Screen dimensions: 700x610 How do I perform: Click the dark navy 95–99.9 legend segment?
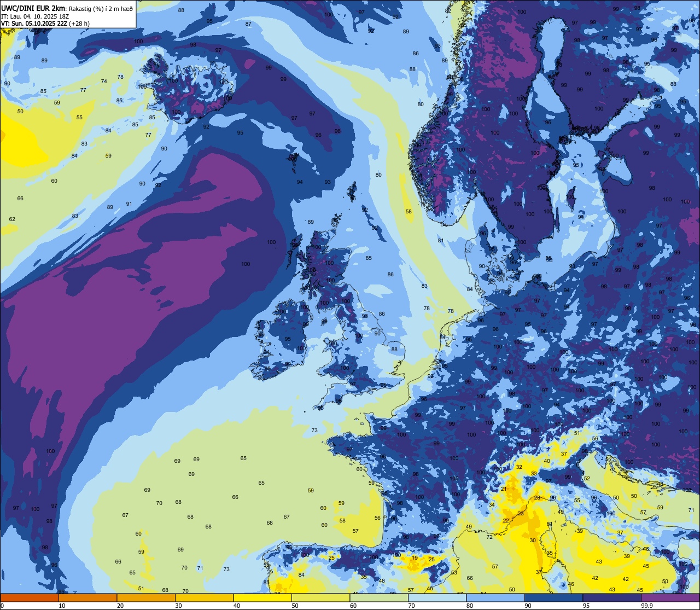pos(612,597)
